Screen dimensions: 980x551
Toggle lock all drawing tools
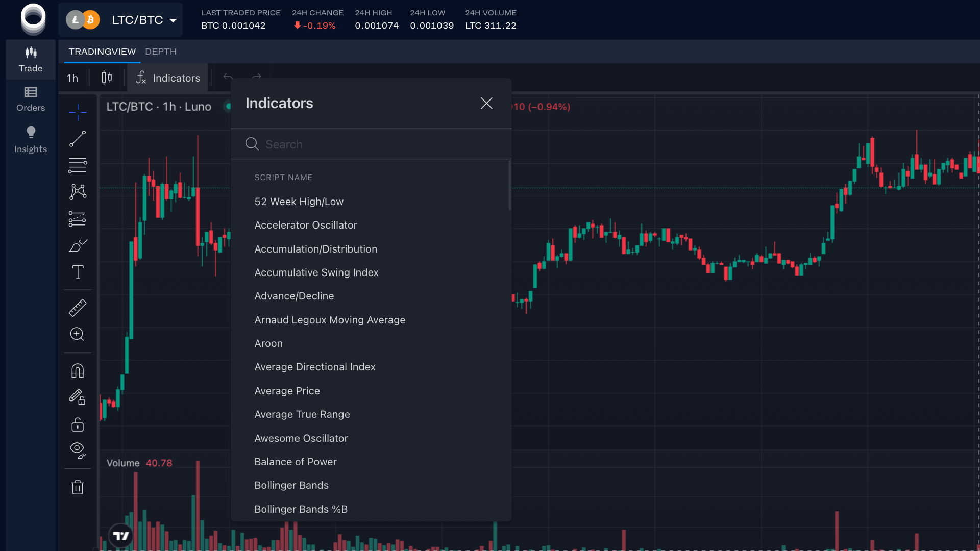click(x=78, y=424)
